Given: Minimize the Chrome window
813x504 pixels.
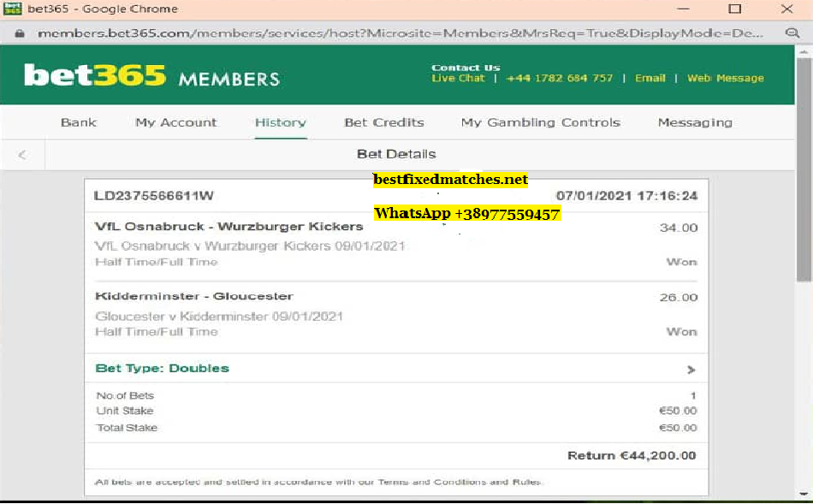Looking at the screenshot, I should (x=684, y=9).
